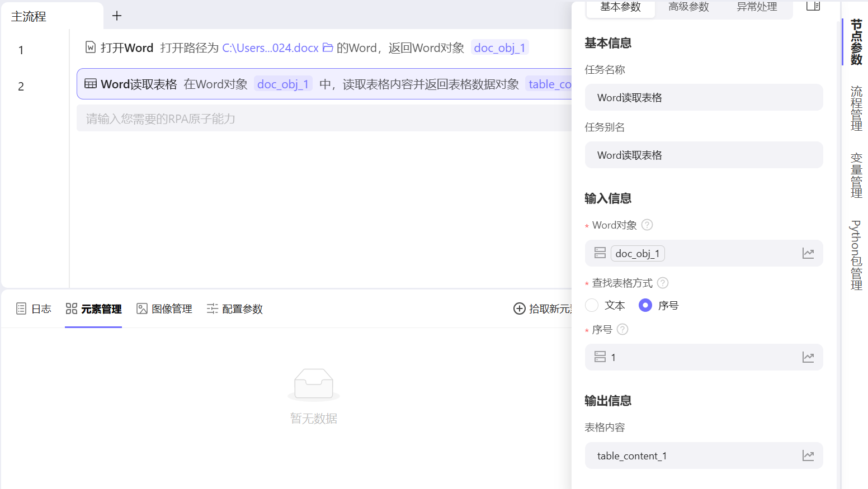Click the help icon next to Word对象
Screen dimensions: 868x489
(647, 225)
